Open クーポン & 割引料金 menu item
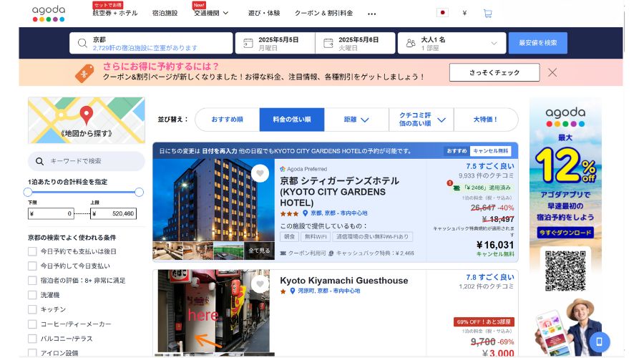The image size is (644, 358). pyautogui.click(x=323, y=13)
